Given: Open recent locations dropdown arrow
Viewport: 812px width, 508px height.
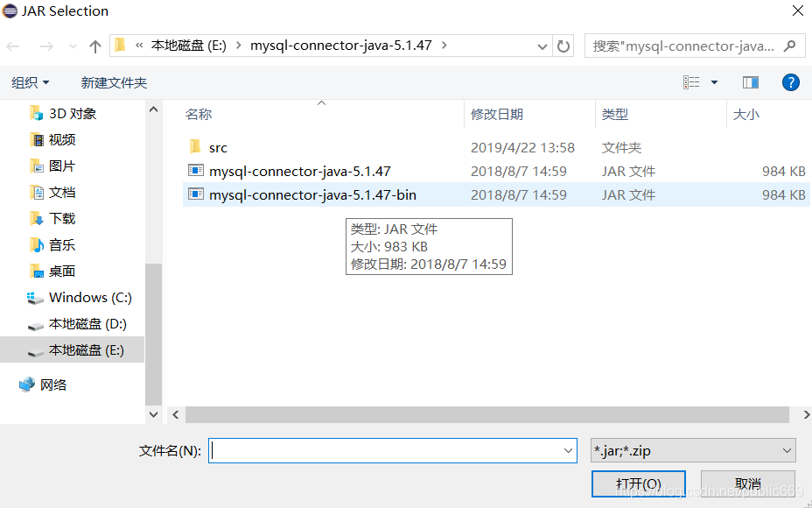Looking at the screenshot, I should (x=73, y=46).
